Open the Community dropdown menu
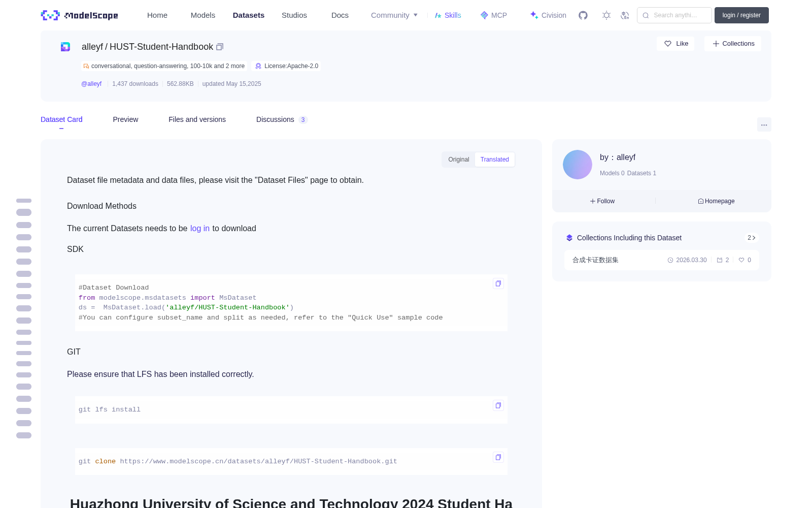812x508 pixels. pyautogui.click(x=394, y=15)
